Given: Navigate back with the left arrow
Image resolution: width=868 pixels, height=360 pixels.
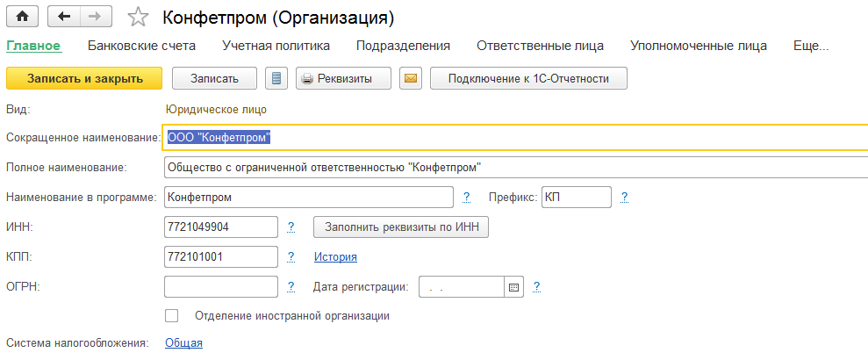Looking at the screenshot, I should (x=64, y=18).
